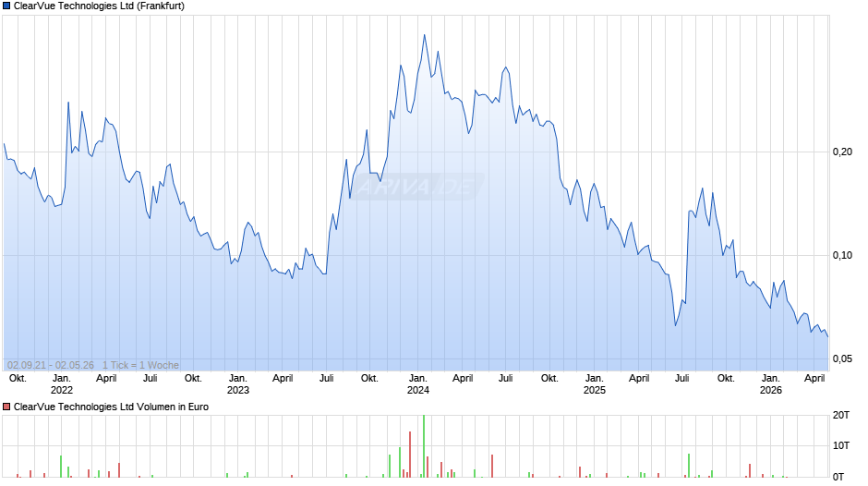Viewport: 868px width, 486px height.
Task: Click the tallest red volume bar
Action: point(410,455)
